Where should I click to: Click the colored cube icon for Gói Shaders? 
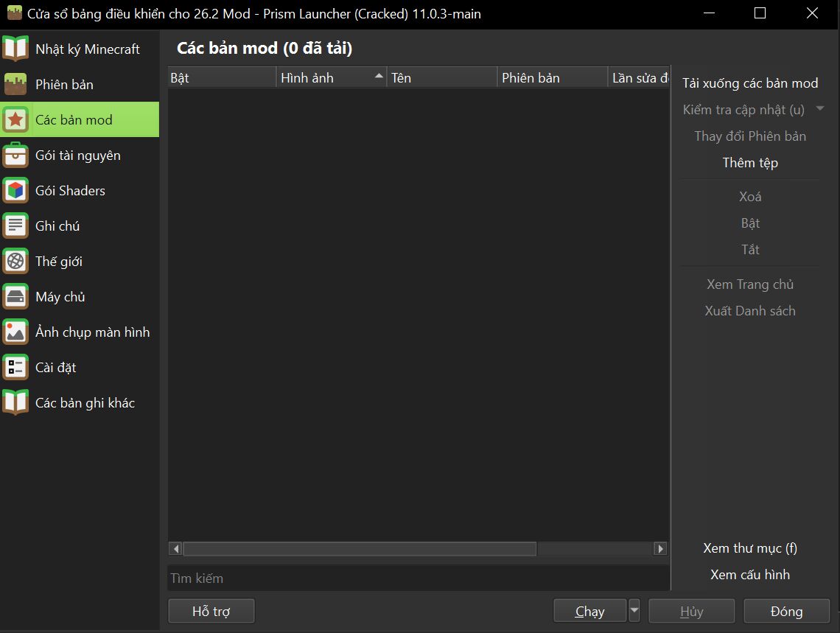click(15, 190)
